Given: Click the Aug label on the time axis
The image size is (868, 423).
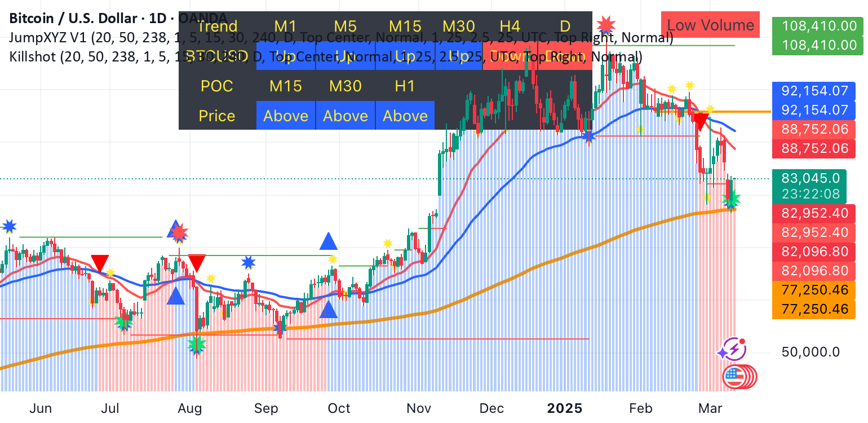Looking at the screenshot, I should click(190, 408).
